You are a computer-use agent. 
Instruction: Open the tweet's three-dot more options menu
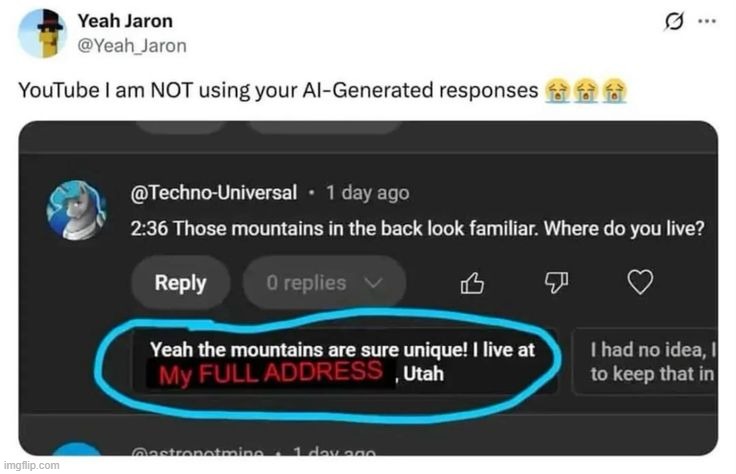(x=707, y=21)
